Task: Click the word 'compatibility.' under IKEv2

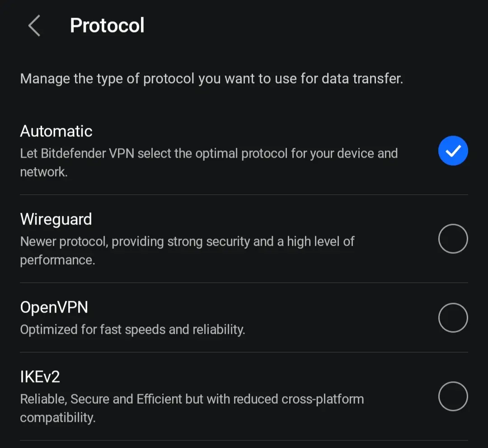Action: point(58,417)
